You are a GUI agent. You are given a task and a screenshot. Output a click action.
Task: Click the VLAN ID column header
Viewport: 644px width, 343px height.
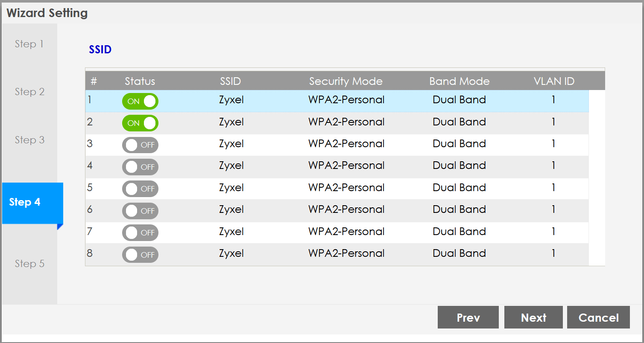[554, 81]
